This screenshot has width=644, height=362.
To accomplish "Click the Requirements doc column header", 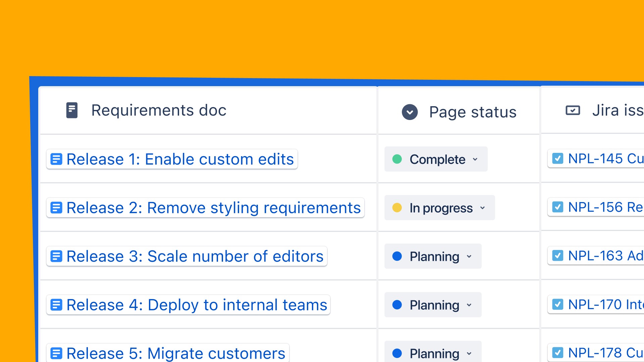I will [x=159, y=110].
